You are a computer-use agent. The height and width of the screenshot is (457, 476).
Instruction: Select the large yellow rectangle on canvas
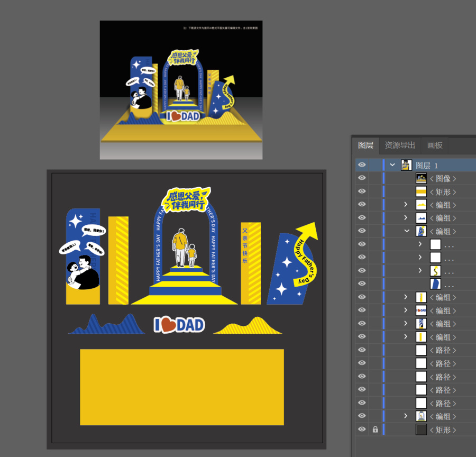point(182,387)
